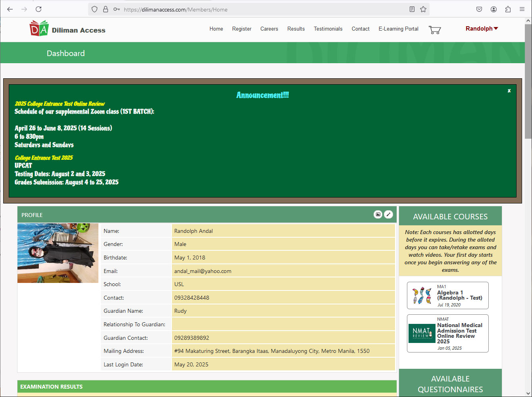Toggle reader view in address bar

tap(412, 9)
